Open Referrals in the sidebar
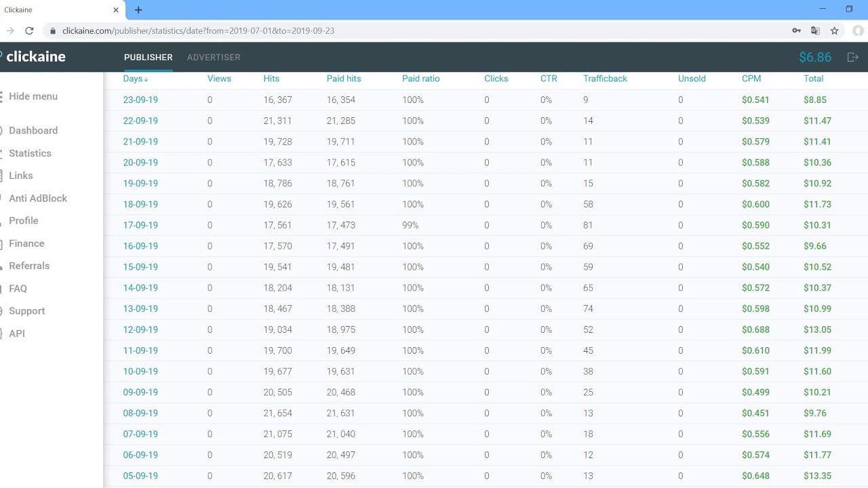Image resolution: width=868 pixels, height=488 pixels. coord(29,266)
